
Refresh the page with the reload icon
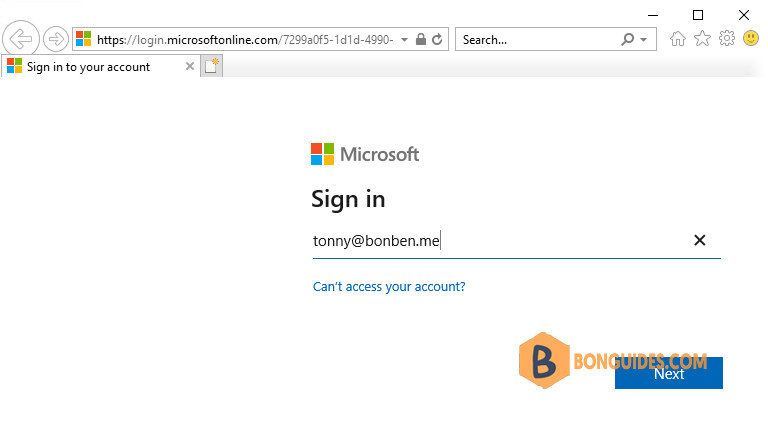437,39
